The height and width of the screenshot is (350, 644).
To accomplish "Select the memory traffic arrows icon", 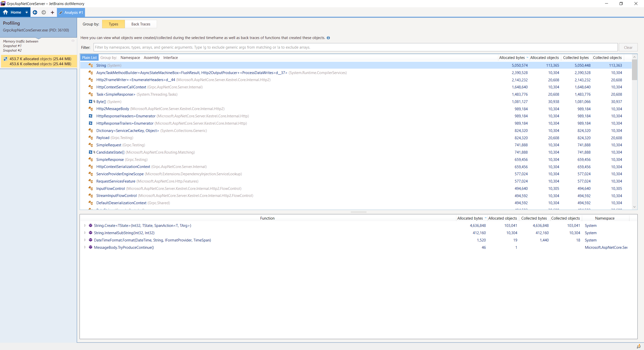I will click(x=6, y=59).
